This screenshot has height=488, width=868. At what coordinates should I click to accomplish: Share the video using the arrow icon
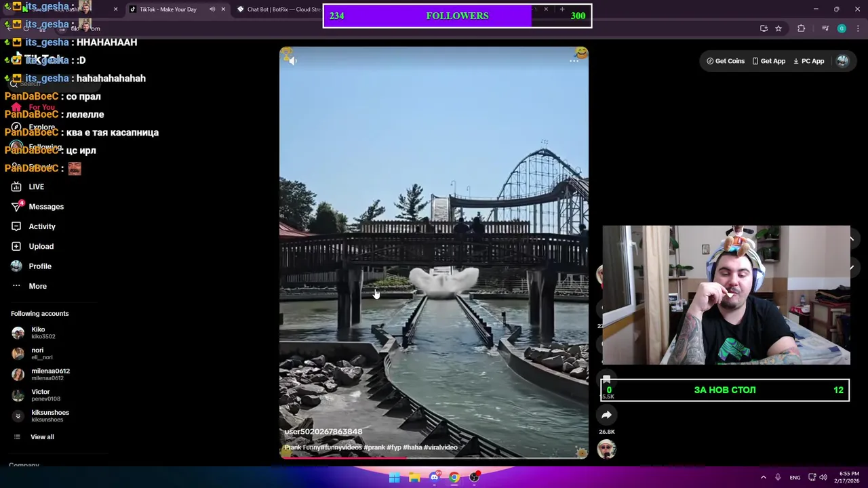tap(606, 415)
